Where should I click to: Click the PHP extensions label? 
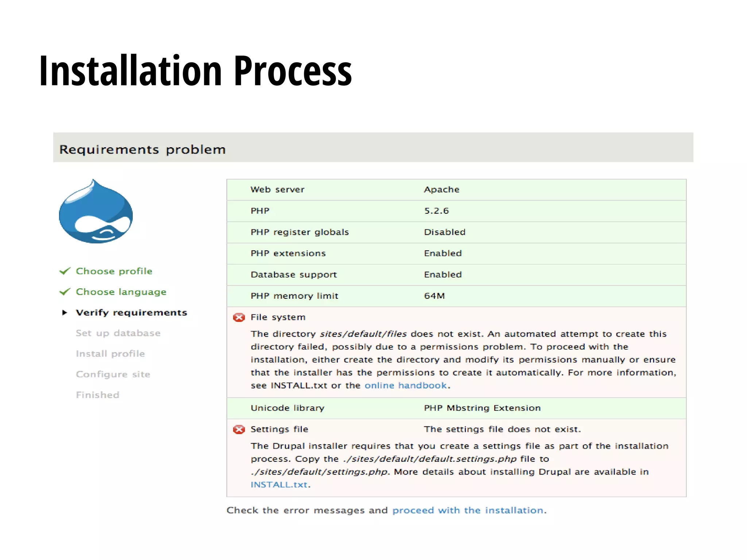tap(288, 253)
